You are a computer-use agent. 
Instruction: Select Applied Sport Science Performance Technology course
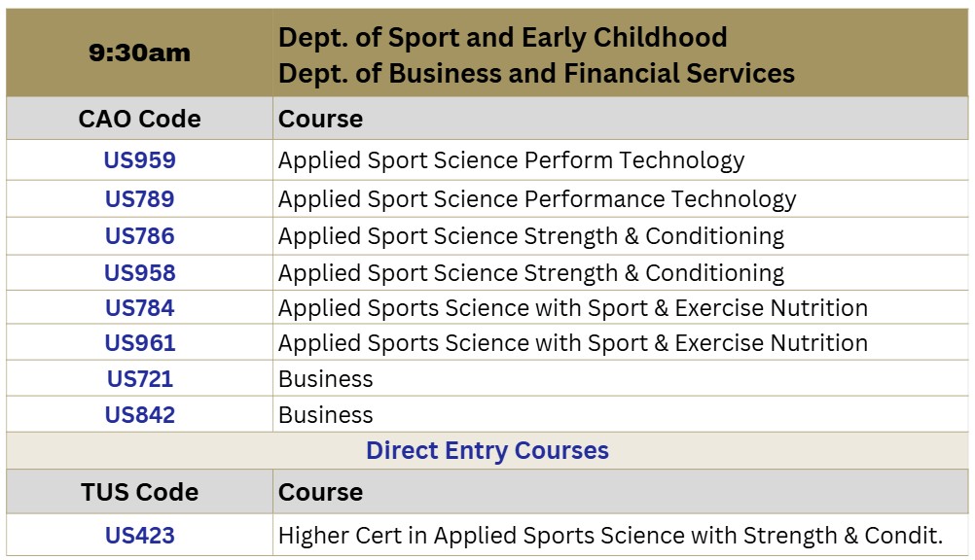point(537,199)
